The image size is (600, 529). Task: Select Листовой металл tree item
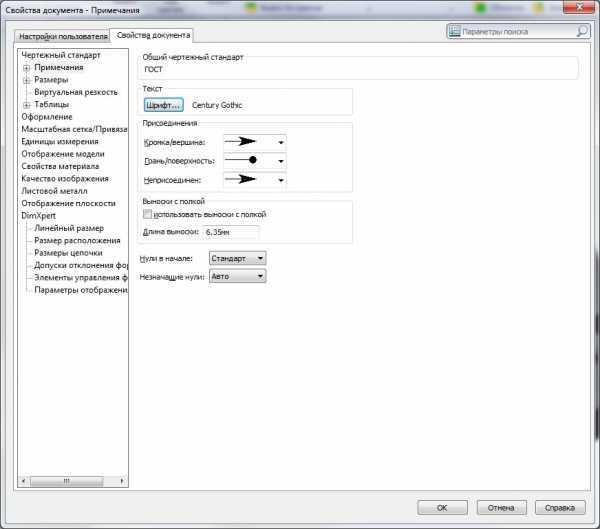pyautogui.click(x=54, y=191)
